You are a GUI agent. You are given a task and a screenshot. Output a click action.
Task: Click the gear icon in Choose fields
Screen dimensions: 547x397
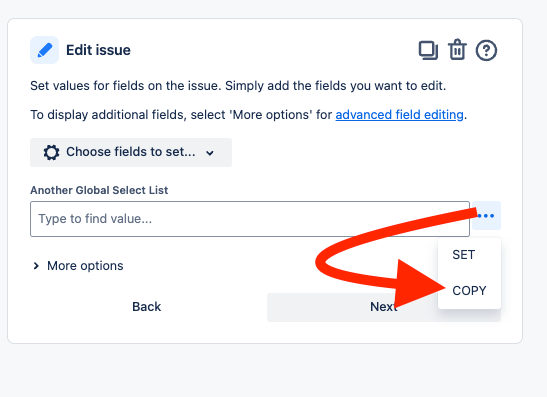51,152
